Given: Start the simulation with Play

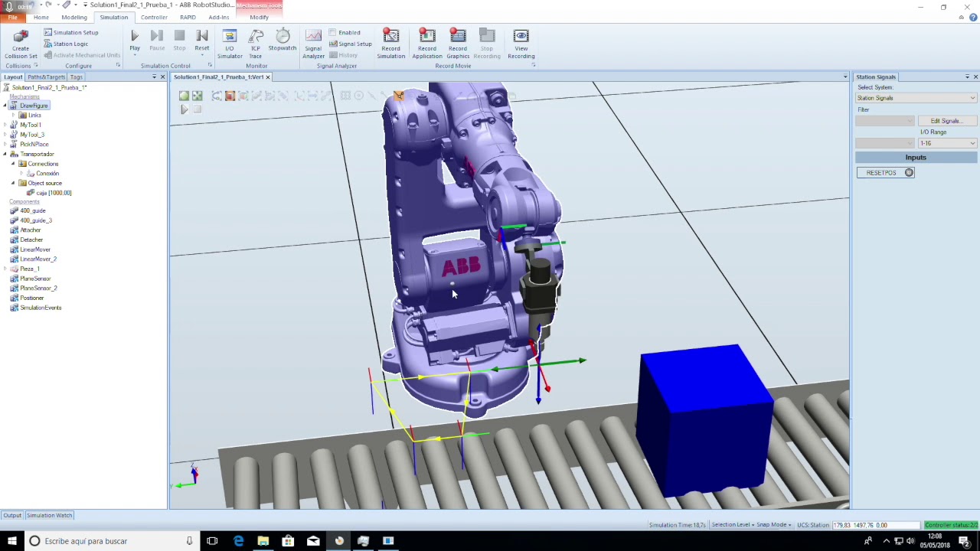Looking at the screenshot, I should point(135,41).
